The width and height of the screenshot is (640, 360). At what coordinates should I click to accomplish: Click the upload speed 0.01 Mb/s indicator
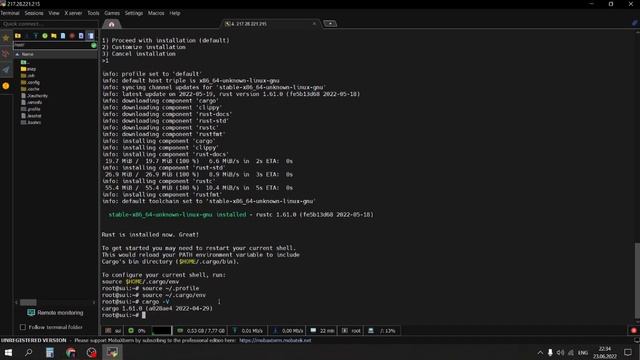pyautogui.click(x=248, y=331)
